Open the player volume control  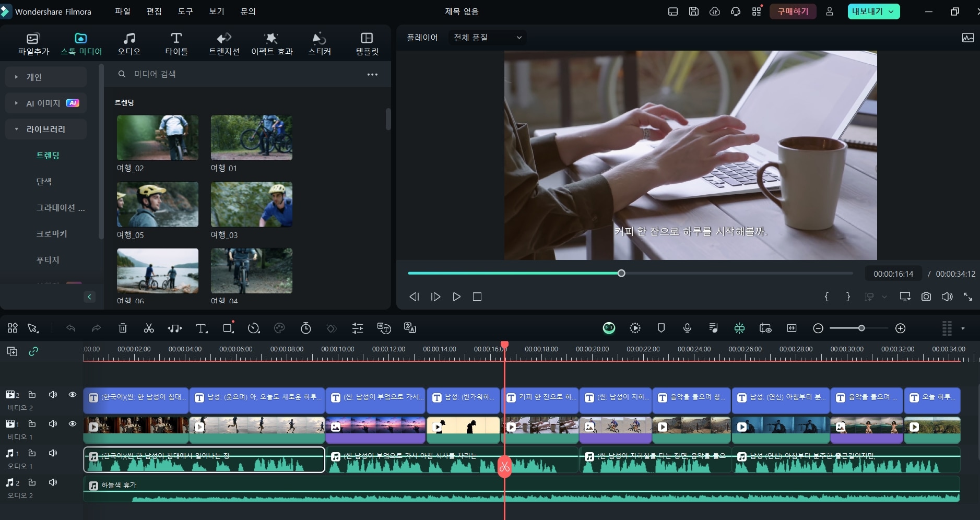pos(947,297)
